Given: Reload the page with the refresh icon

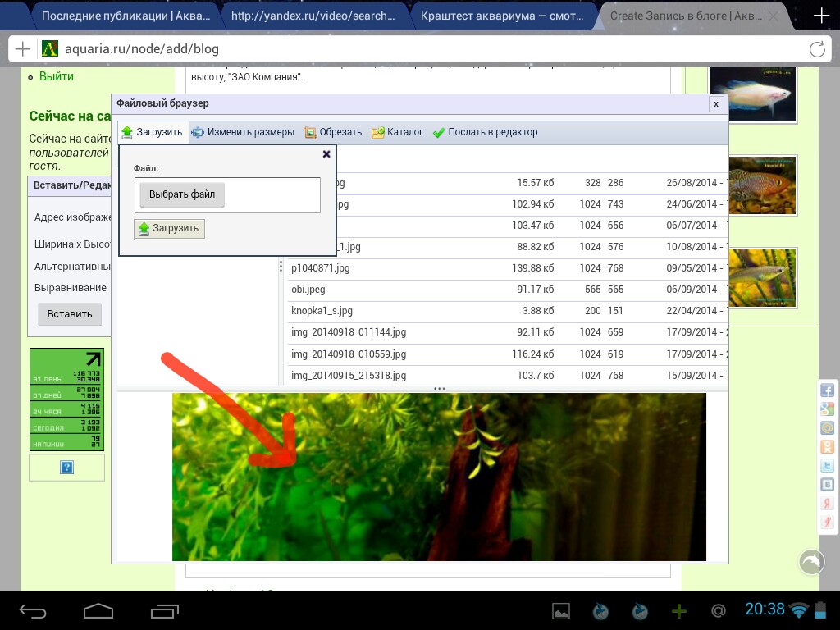Looking at the screenshot, I should [x=817, y=49].
